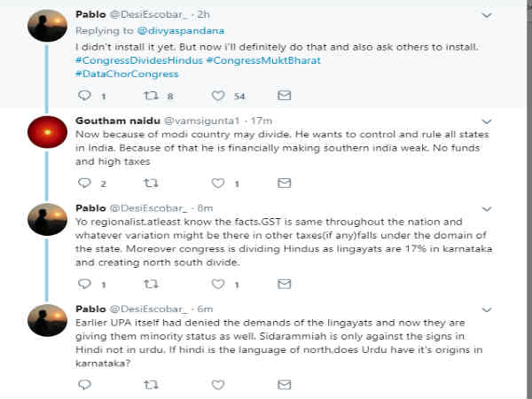Like Pablo's last tweet about Urdu
The image size is (532, 399).
point(218,386)
